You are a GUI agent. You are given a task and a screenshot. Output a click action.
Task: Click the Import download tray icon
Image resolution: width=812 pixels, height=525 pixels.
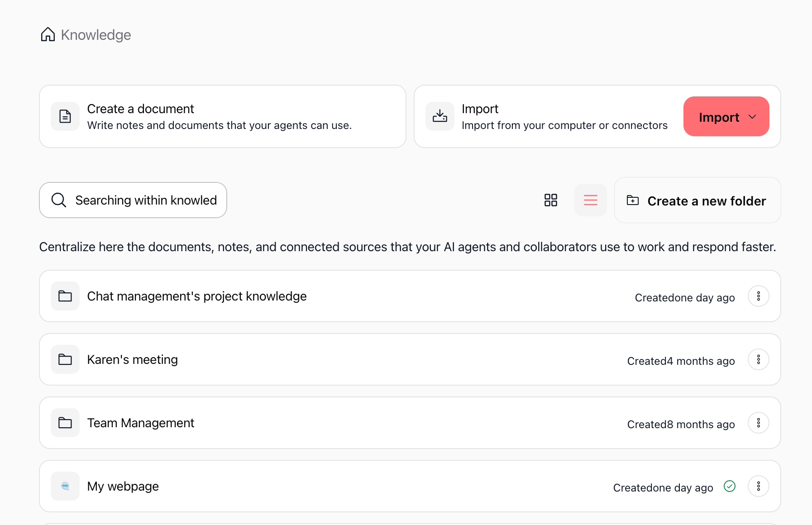coord(440,116)
